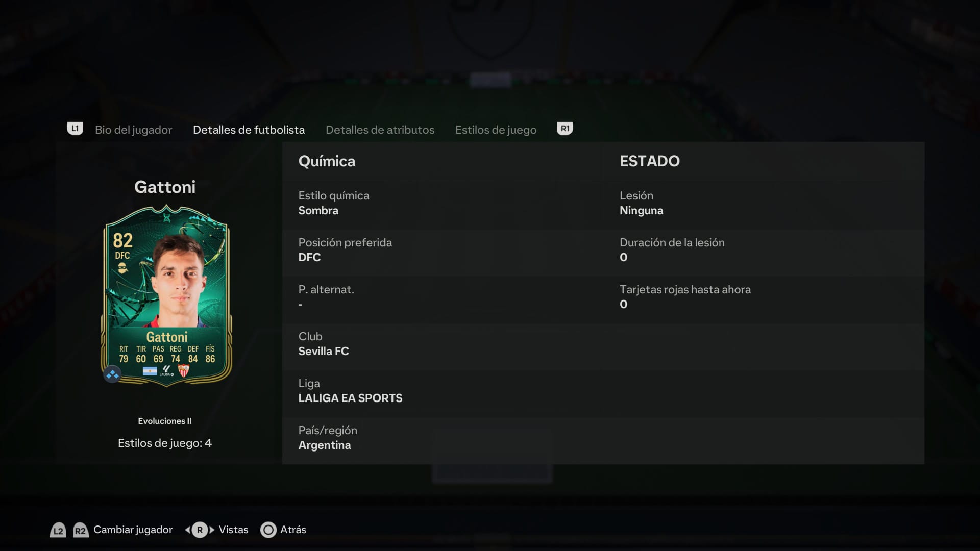Select the Estilo química Sombra row
The image size is (980, 551).
[443, 204]
